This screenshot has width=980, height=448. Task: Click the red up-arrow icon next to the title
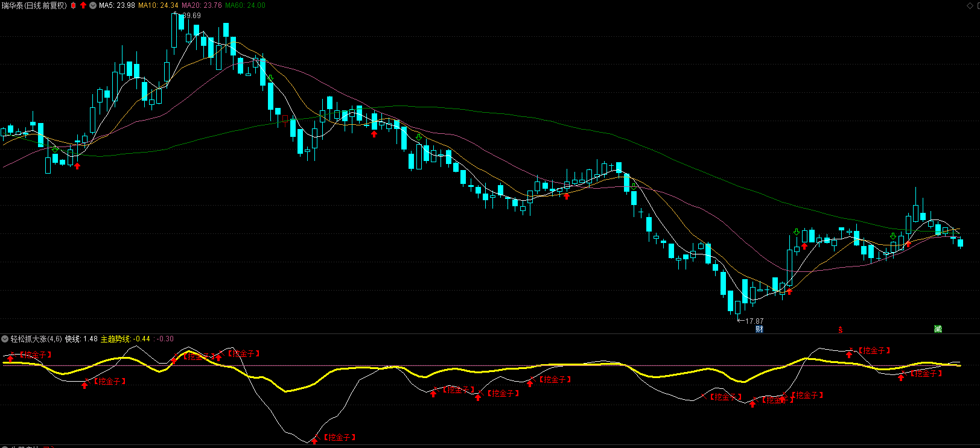click(83, 5)
